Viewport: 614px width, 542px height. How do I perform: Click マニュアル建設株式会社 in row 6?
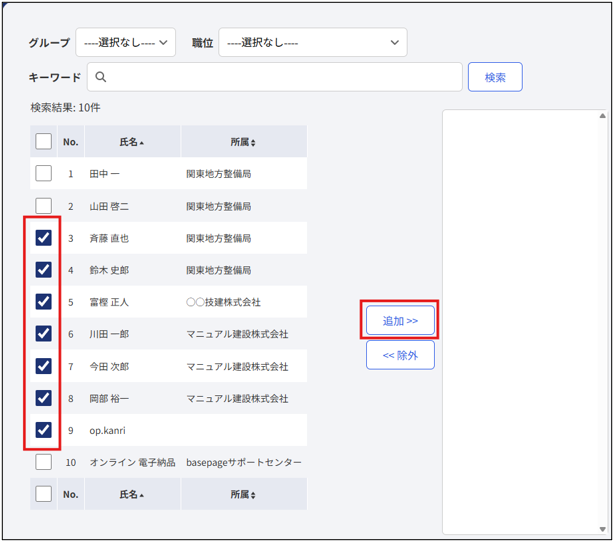237,334
